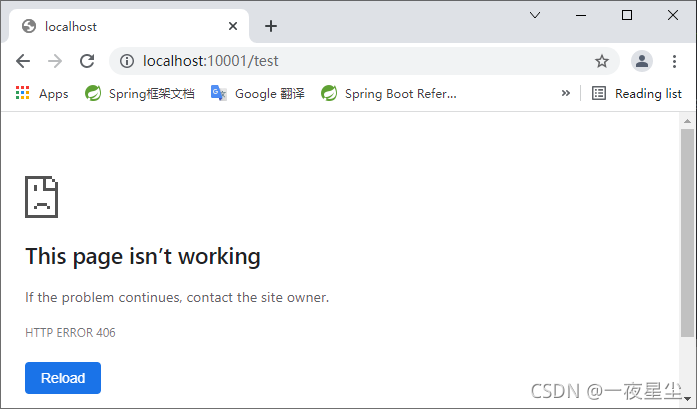697x409 pixels.
Task: Open Apps bookmark shortcut
Action: coord(42,94)
